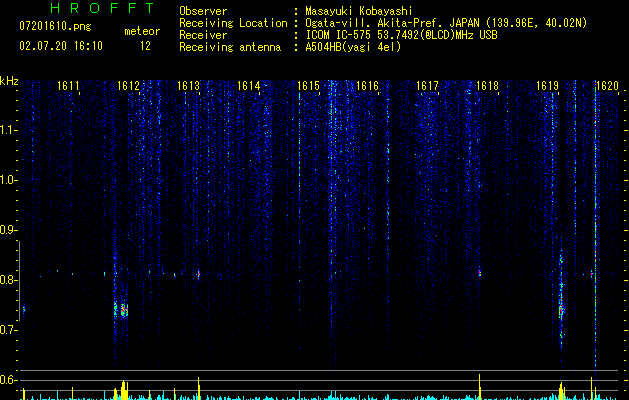This screenshot has height=400, width=629.
Task: Click the 1613 time marker
Action: pos(189,85)
